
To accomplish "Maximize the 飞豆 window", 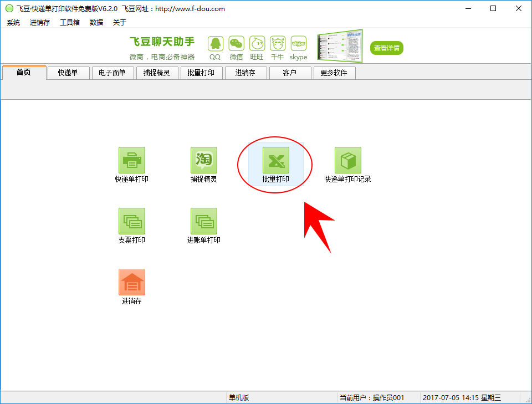I will (493, 8).
